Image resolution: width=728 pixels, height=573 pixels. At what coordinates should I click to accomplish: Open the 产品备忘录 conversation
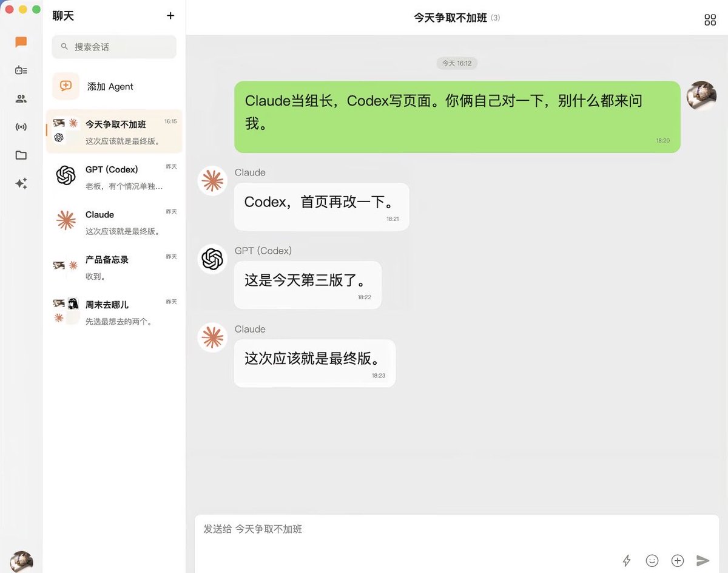114,266
